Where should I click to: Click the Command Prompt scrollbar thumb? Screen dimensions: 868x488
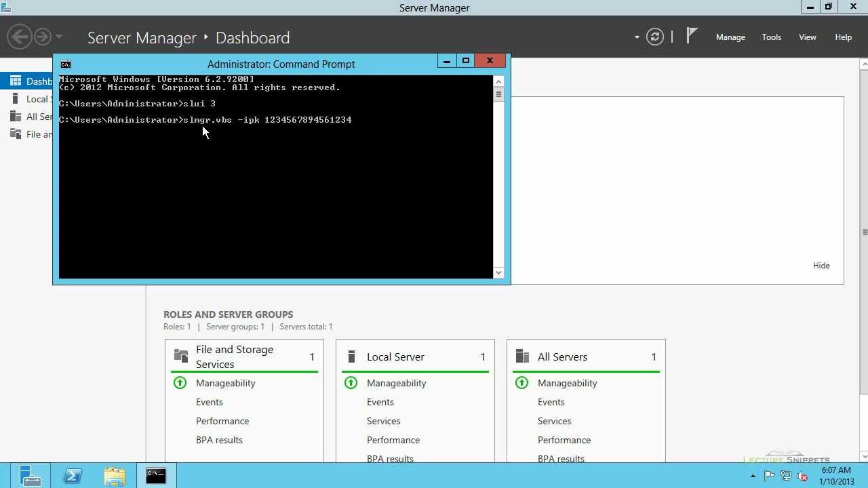pos(498,94)
